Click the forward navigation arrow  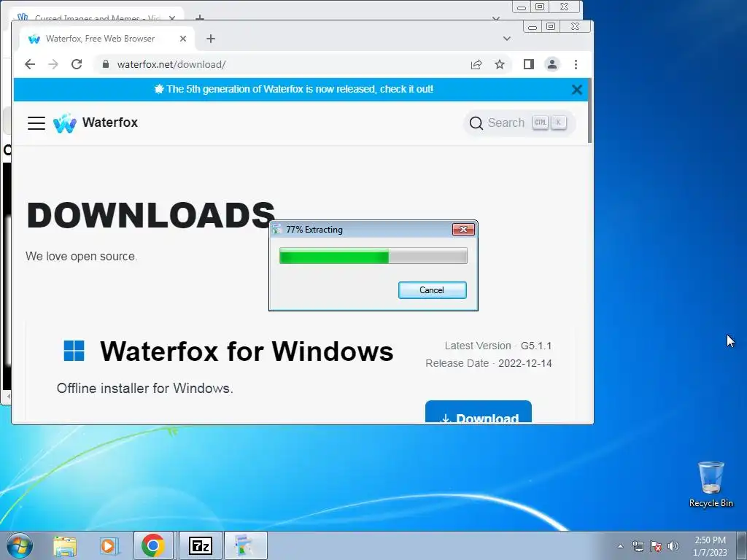[x=53, y=64]
